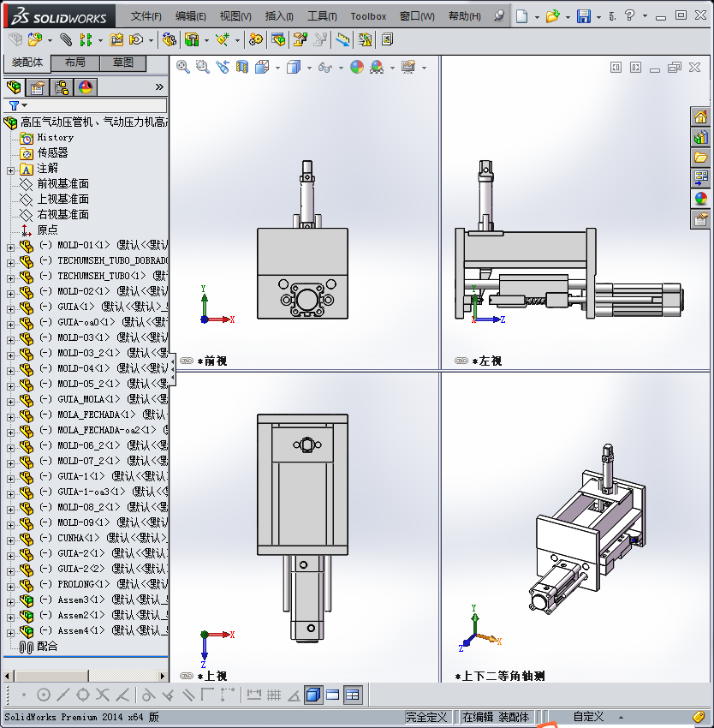The height and width of the screenshot is (728, 714).
Task: Switch to the 草图 tab
Action: pyautogui.click(x=123, y=63)
